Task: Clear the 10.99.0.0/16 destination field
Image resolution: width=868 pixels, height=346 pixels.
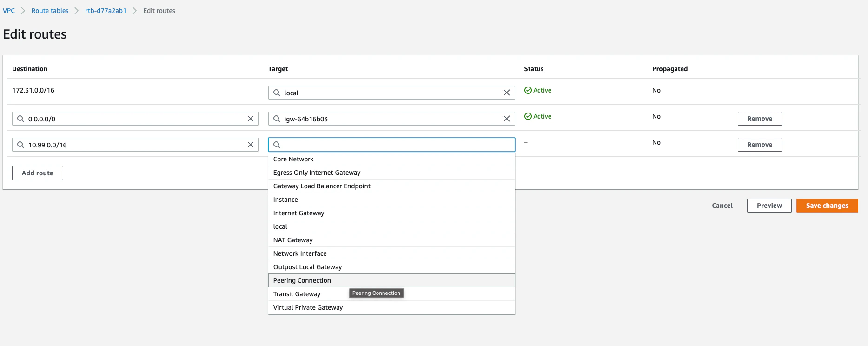Action: [x=251, y=145]
